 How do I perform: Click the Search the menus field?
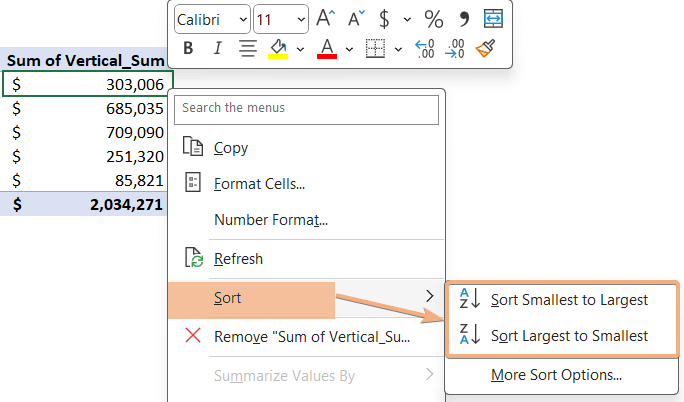[x=306, y=110]
